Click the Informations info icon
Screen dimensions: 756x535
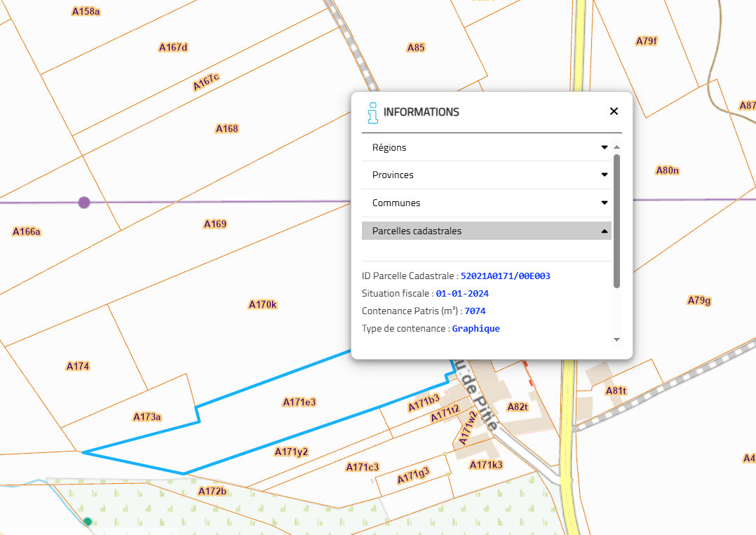[x=372, y=112]
